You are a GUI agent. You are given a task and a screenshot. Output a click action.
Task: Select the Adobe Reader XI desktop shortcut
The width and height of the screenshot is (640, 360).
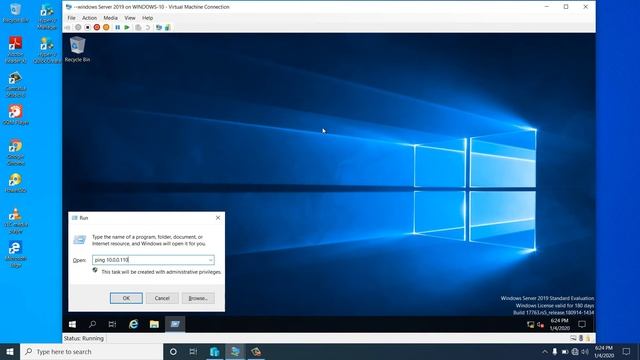click(x=16, y=49)
